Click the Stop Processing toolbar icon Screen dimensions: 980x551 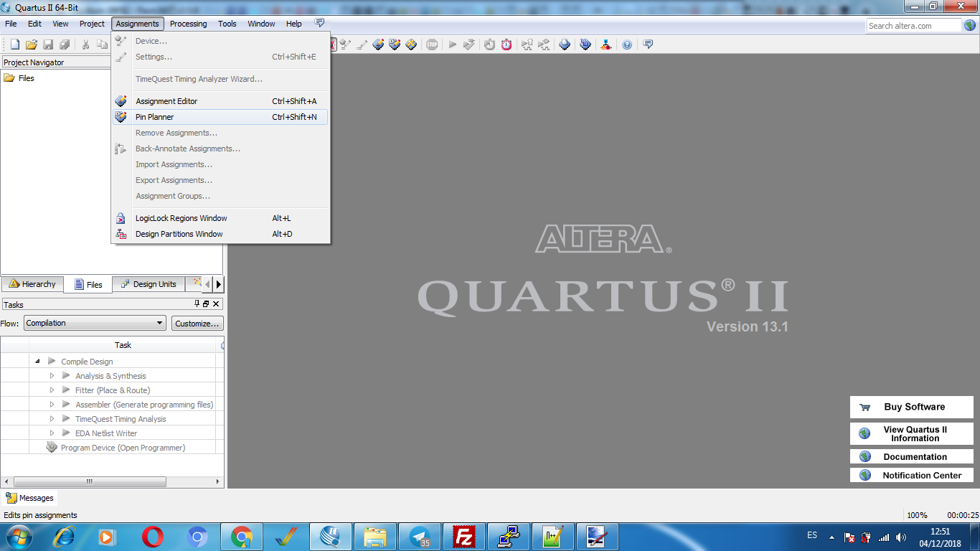(432, 44)
